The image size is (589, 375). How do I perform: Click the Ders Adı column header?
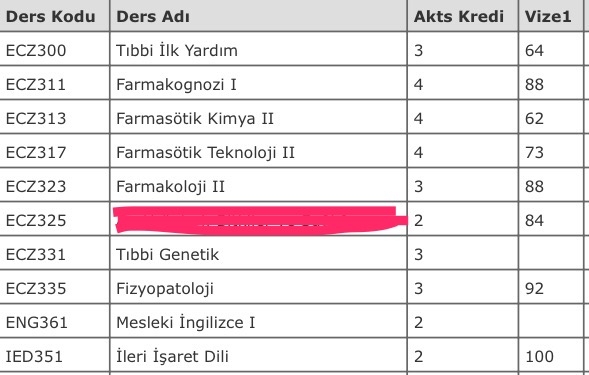(153, 17)
